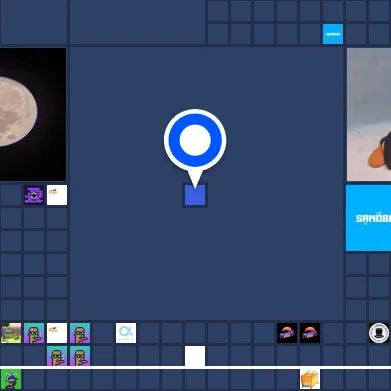Viewport: 391px width, 391px height.
Task: Select the blank white land tile on white line
Action: tap(195, 356)
